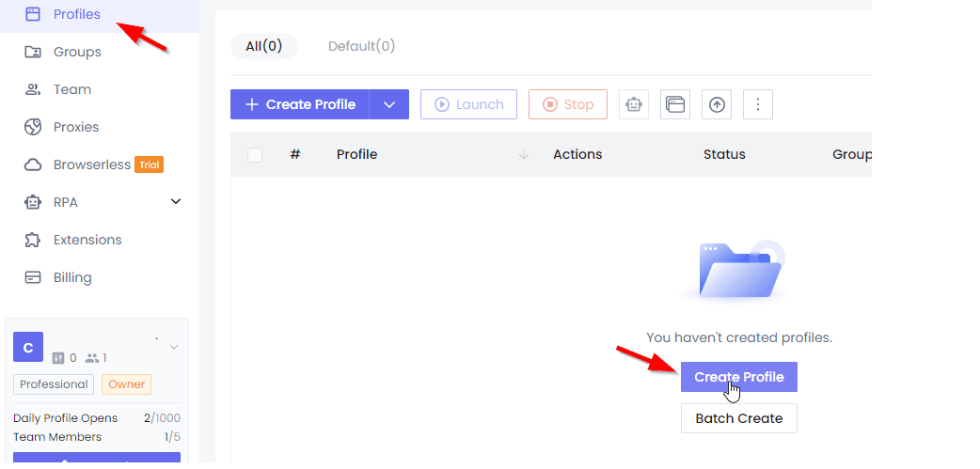Viewport: 980px width, 469px height.
Task: Click the robot RPA icon in toolbar
Action: pyautogui.click(x=634, y=104)
